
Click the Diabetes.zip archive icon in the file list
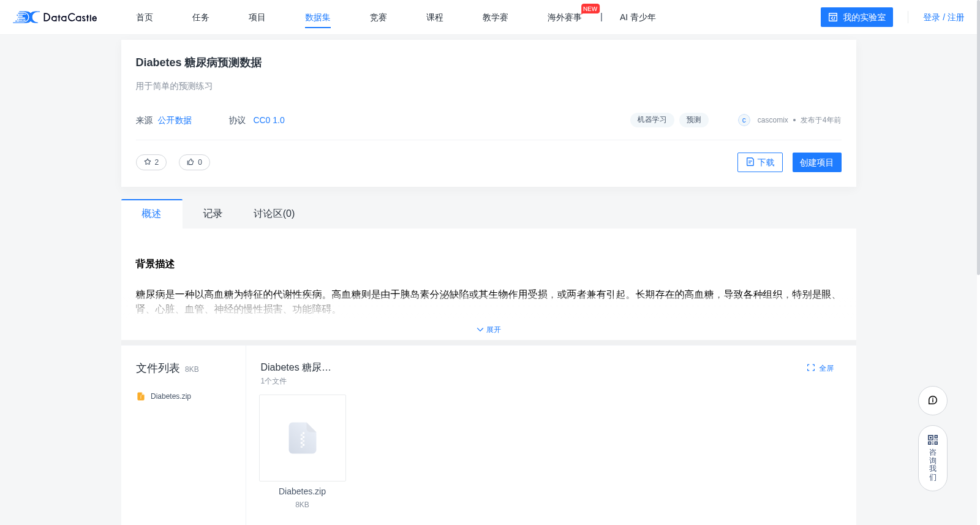(x=141, y=396)
